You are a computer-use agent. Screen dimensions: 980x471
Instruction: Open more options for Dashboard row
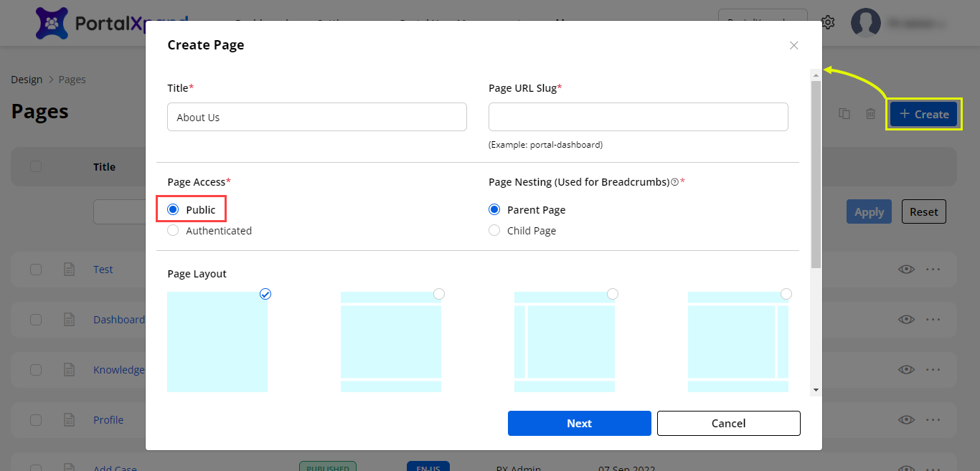(x=932, y=320)
